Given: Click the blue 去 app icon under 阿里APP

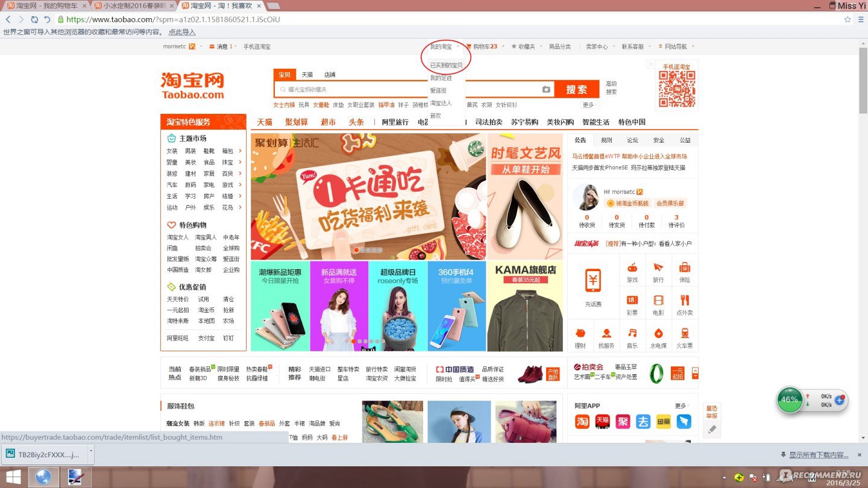Looking at the screenshot, I should click(643, 422).
